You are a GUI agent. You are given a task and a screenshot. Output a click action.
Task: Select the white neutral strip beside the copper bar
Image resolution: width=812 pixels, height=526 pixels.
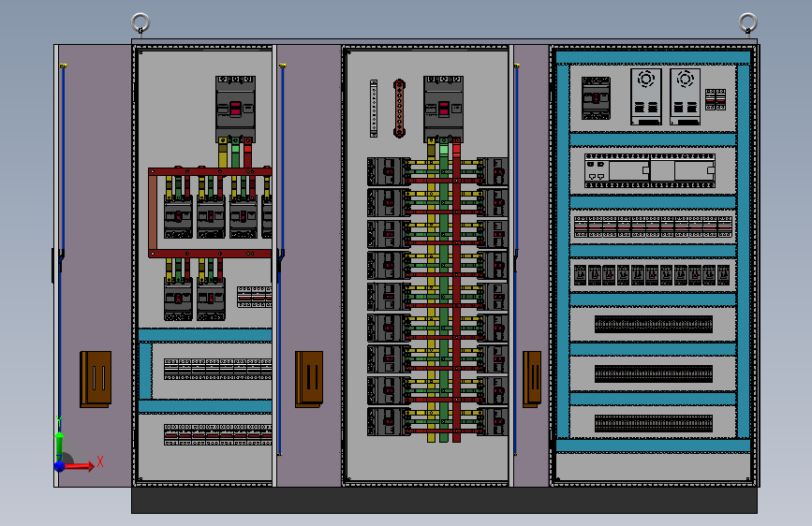click(374, 109)
